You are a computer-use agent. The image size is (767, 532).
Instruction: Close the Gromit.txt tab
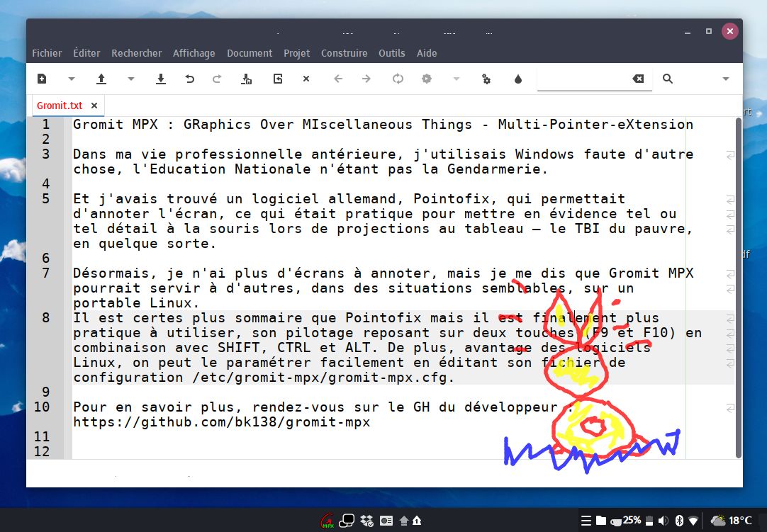94,106
